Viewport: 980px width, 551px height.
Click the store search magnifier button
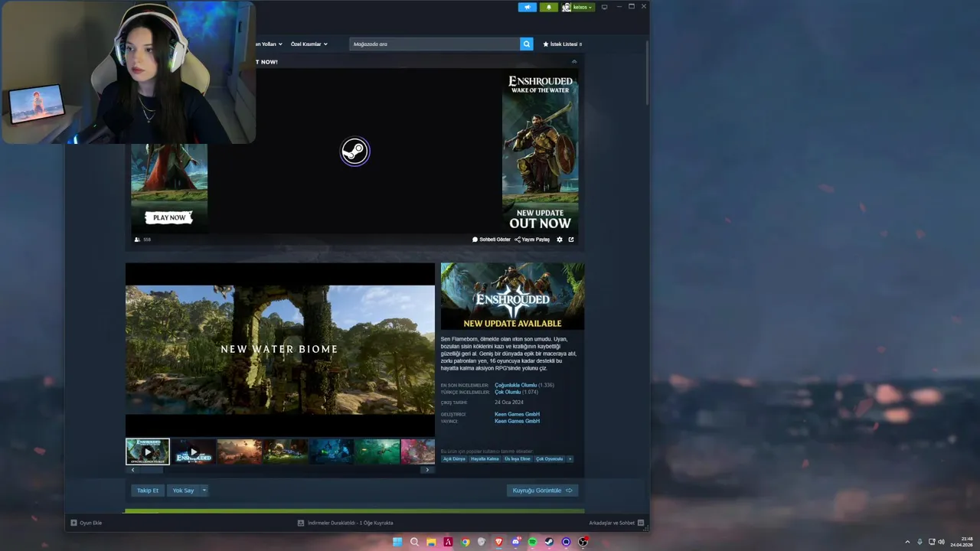527,44
